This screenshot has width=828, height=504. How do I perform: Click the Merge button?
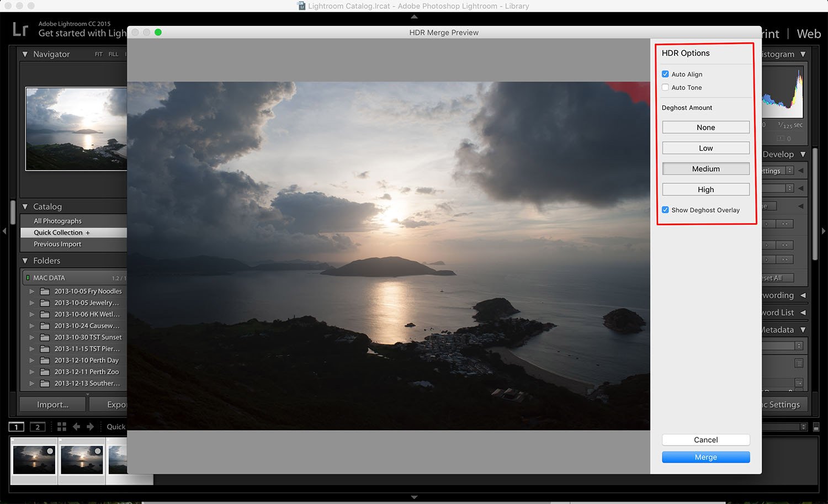pos(705,457)
